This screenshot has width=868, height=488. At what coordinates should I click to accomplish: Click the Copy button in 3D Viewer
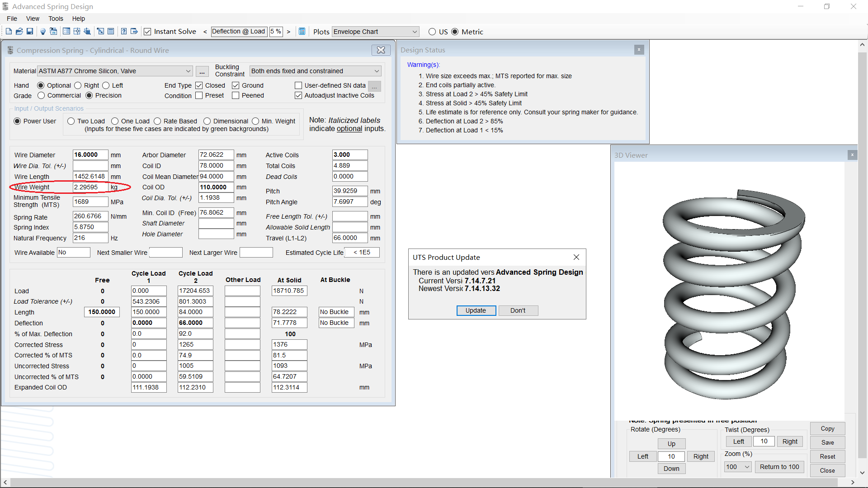tap(827, 428)
